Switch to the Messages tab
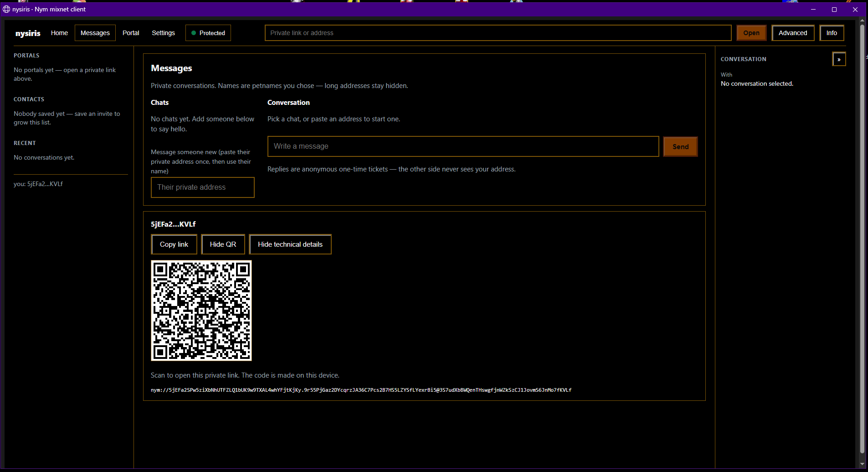Viewport: 868px width, 472px height. tap(95, 33)
